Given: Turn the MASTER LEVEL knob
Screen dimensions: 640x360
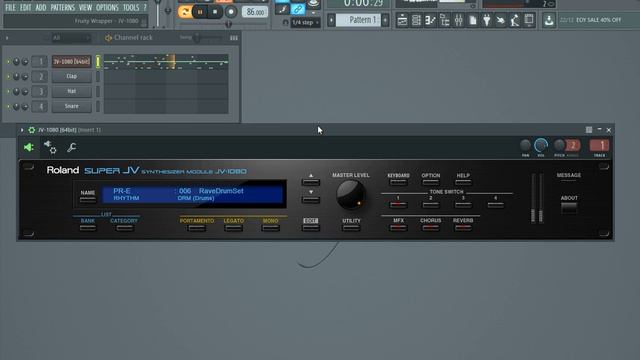Looking at the screenshot, I should coord(351,195).
